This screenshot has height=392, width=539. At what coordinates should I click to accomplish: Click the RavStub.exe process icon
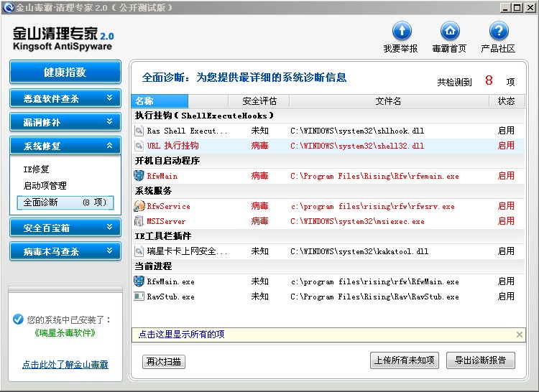(x=139, y=297)
